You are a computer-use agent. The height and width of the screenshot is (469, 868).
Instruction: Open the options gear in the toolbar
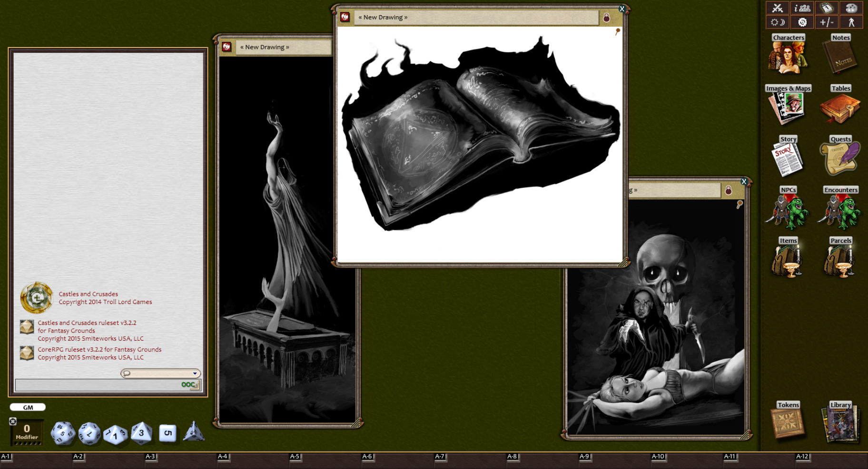(x=802, y=21)
